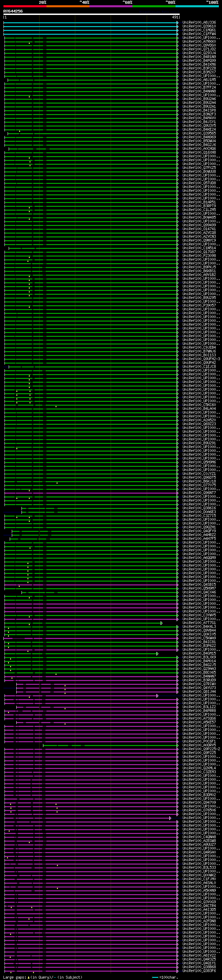Image resolution: width=222 pixels, height=980 pixels.
Task: Select the UniRef100_B1AR51 label
Action: [x=199, y=202]
